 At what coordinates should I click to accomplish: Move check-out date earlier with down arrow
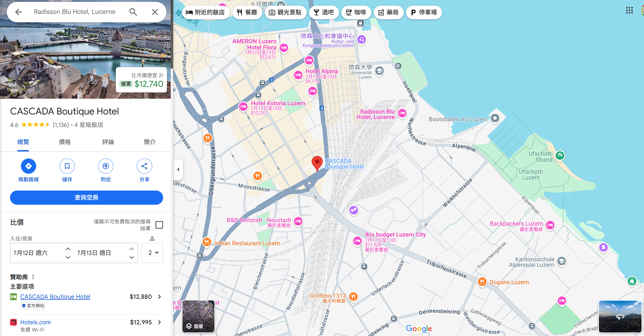(132, 257)
